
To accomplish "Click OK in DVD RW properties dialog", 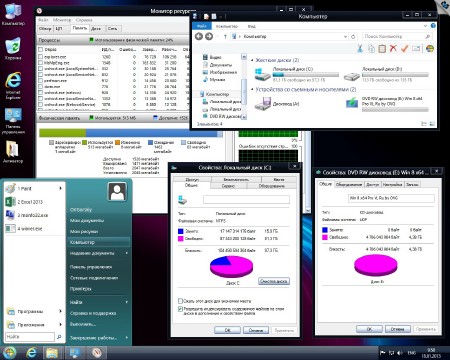I will [369, 329].
